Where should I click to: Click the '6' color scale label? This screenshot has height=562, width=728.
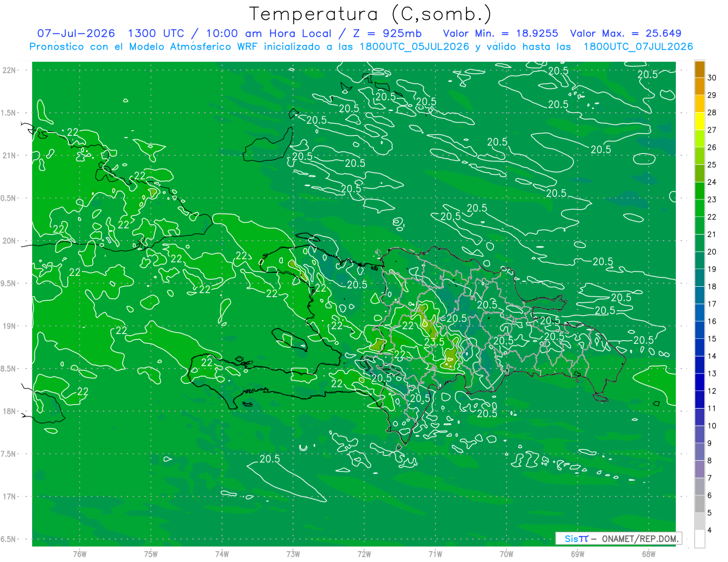coord(709,495)
